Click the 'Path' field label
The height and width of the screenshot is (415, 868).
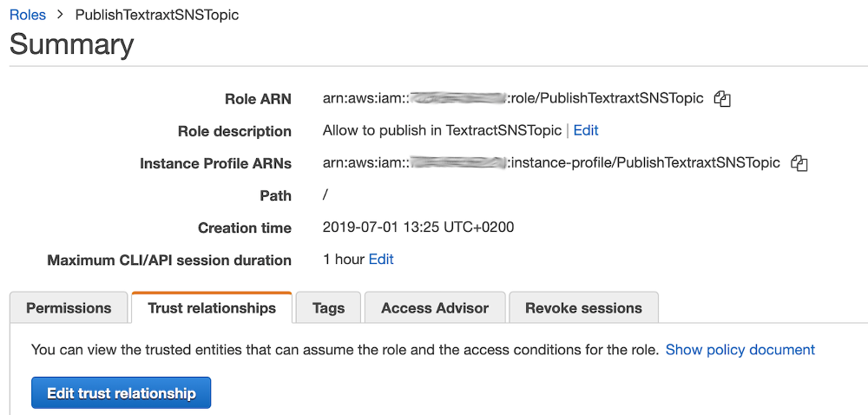pyautogui.click(x=275, y=195)
